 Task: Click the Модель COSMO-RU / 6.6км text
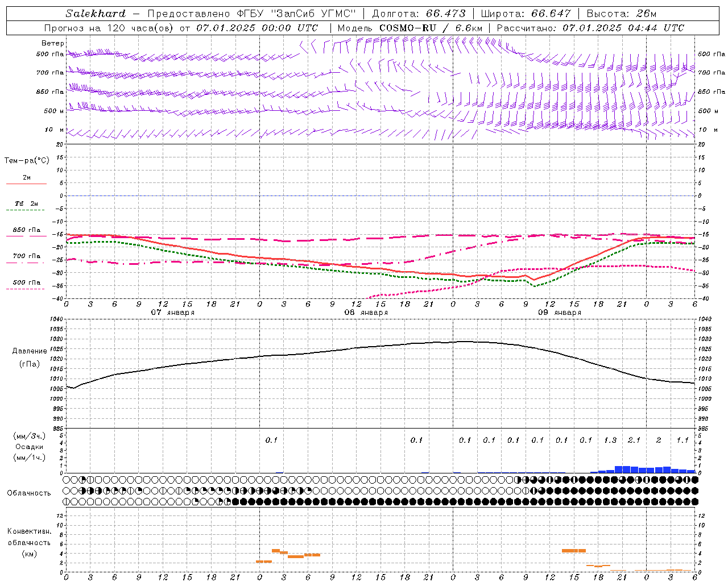410,28
